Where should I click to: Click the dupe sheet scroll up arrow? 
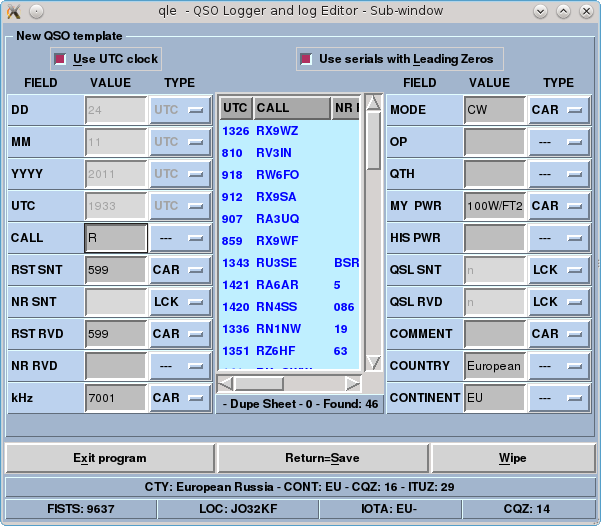(373, 102)
